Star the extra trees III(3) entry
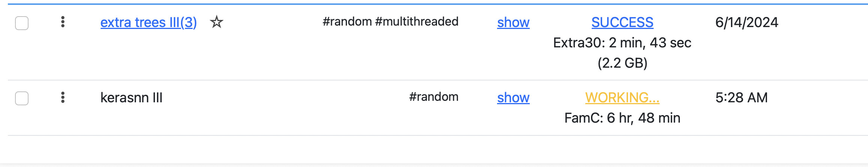The height and width of the screenshot is (167, 868). point(216,22)
